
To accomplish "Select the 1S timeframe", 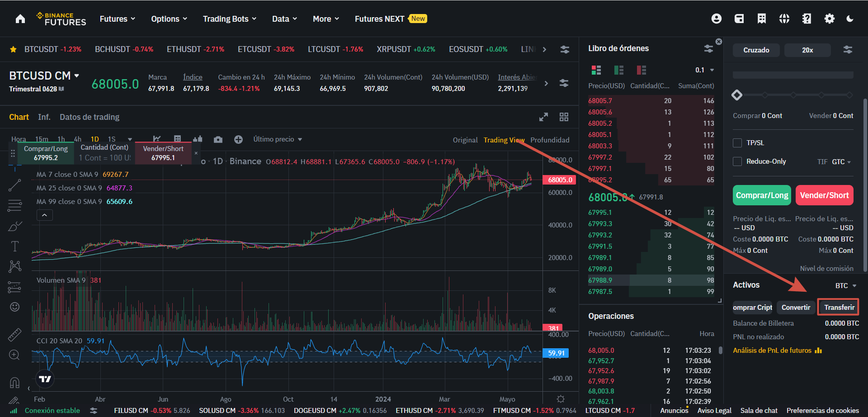I will tap(112, 139).
